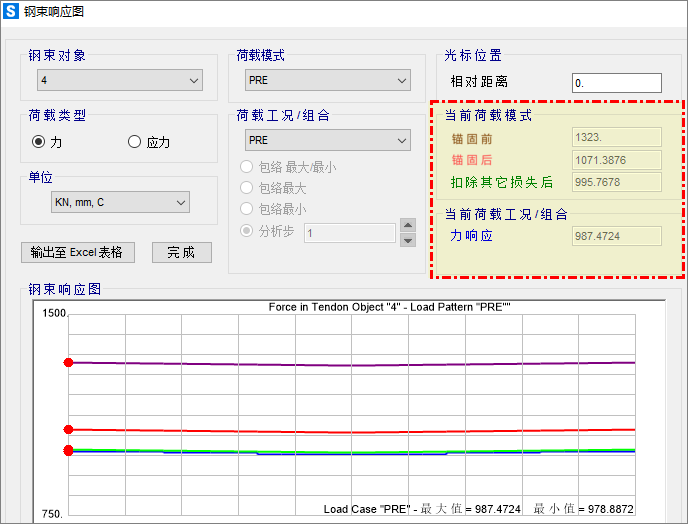688x524 pixels.
Task: Click into the 相对距离 input field
Action: click(x=616, y=84)
